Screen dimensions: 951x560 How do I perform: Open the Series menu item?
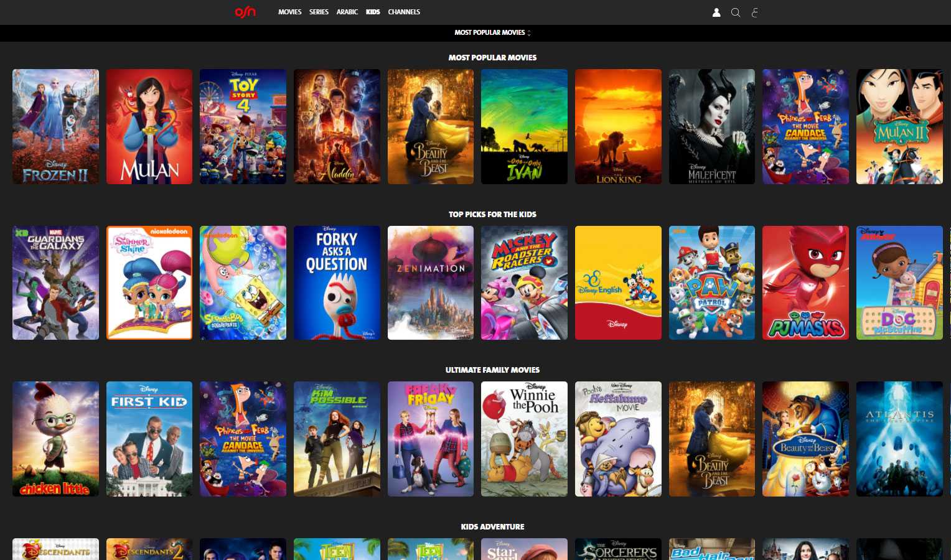point(319,12)
